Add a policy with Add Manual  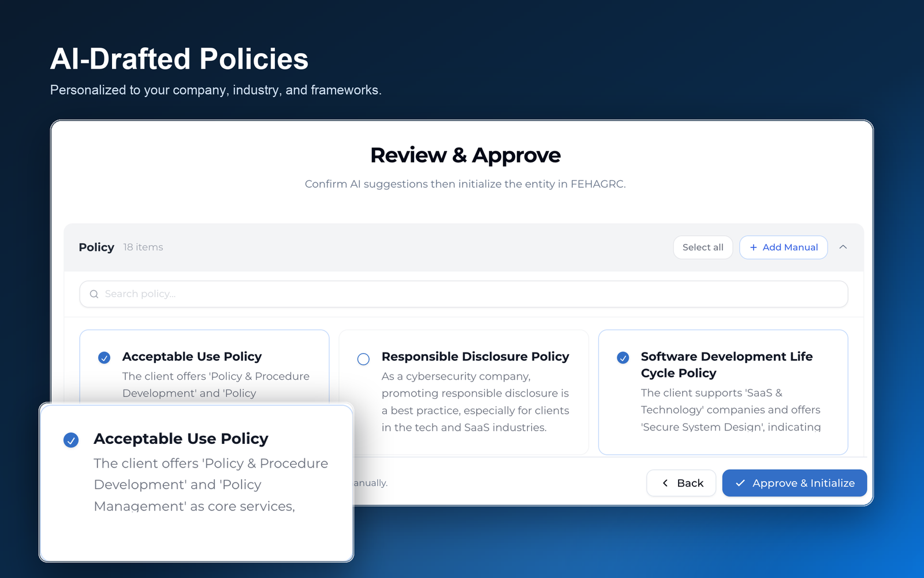click(784, 247)
